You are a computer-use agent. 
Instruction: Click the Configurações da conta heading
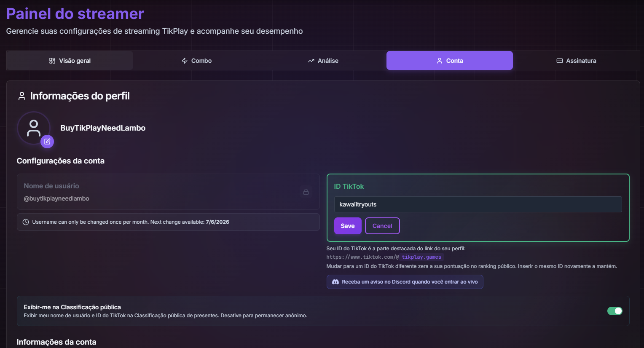point(61,161)
